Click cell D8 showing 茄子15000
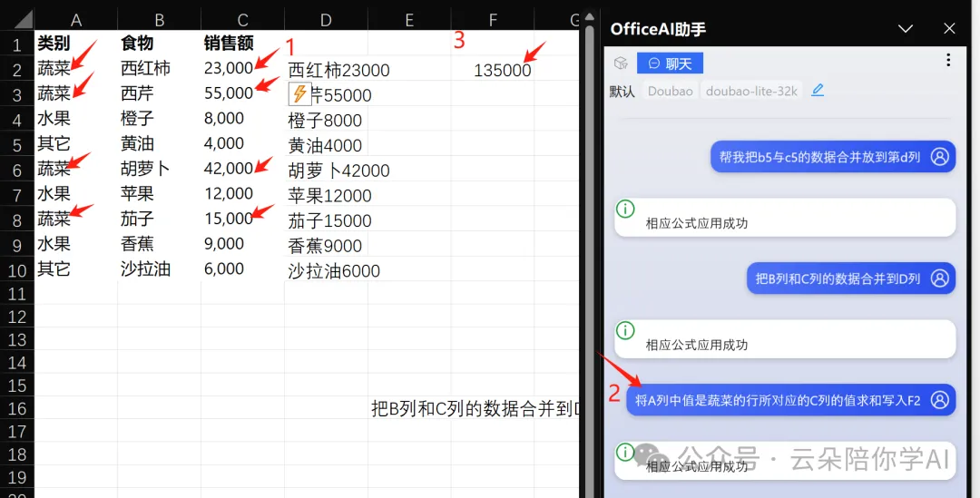Viewport: 980px width, 498px height. pyautogui.click(x=326, y=220)
